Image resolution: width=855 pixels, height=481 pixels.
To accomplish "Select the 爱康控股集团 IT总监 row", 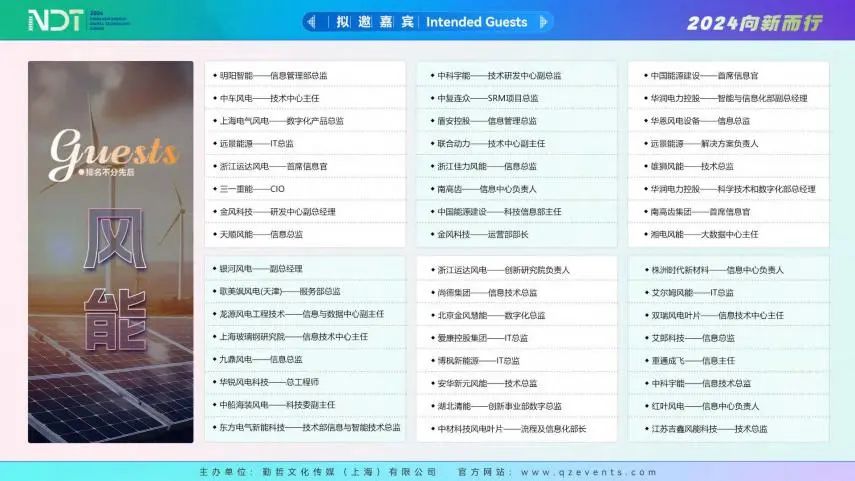I will pyautogui.click(x=517, y=338).
